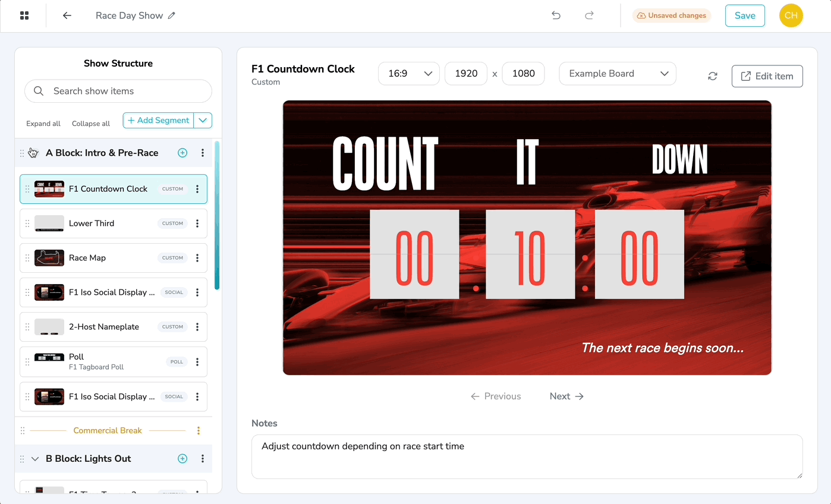Add item to B Block segment
This screenshot has height=504, width=831.
click(x=182, y=459)
